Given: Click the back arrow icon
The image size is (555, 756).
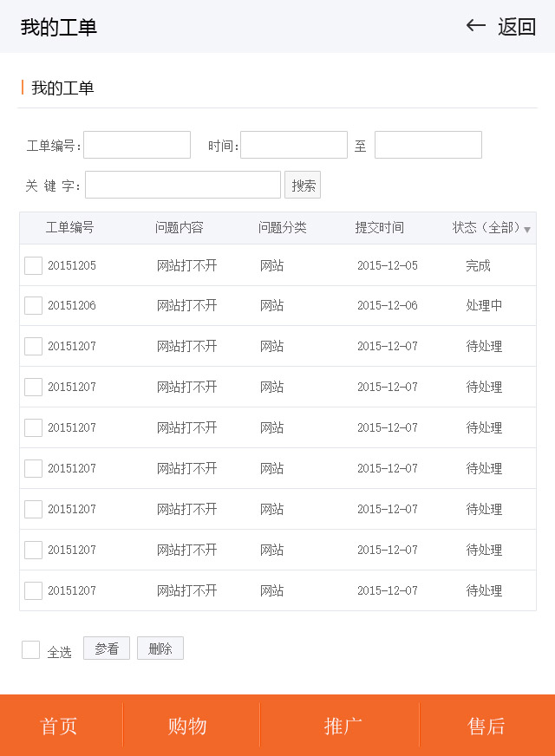Looking at the screenshot, I should [475, 26].
